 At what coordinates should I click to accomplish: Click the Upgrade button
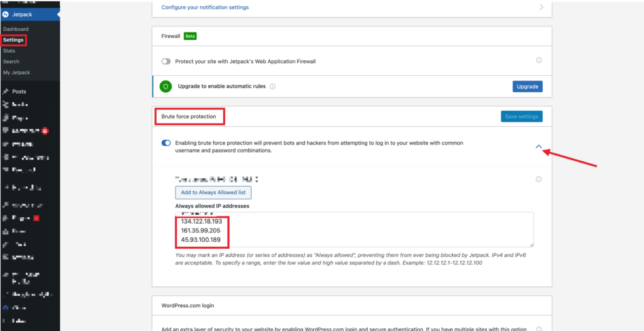pyautogui.click(x=528, y=87)
